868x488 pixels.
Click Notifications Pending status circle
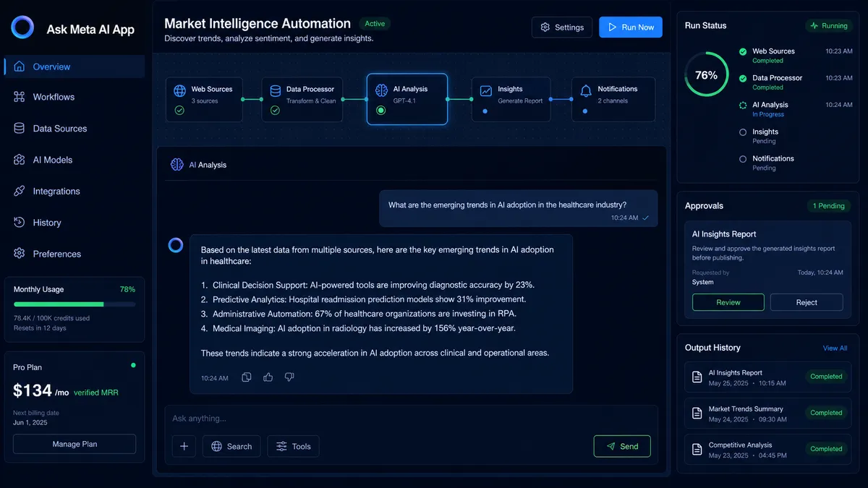(x=743, y=158)
